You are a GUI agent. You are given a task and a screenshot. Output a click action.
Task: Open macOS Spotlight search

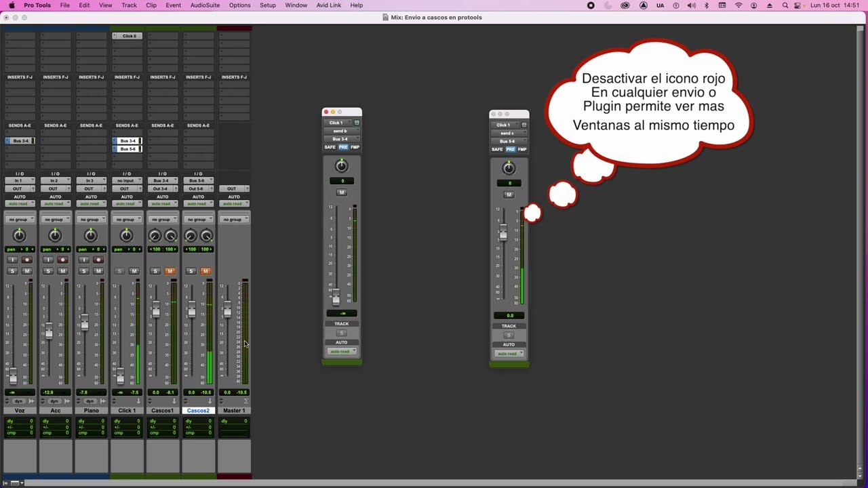coord(785,5)
